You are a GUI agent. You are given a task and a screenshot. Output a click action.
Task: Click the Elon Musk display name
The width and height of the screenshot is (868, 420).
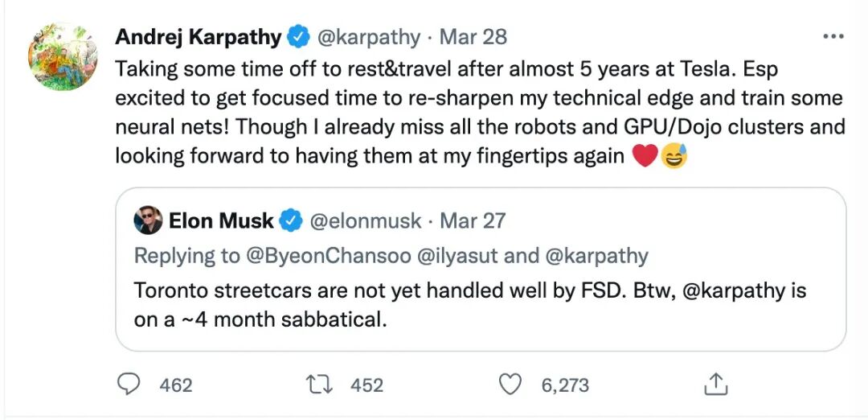[221, 220]
